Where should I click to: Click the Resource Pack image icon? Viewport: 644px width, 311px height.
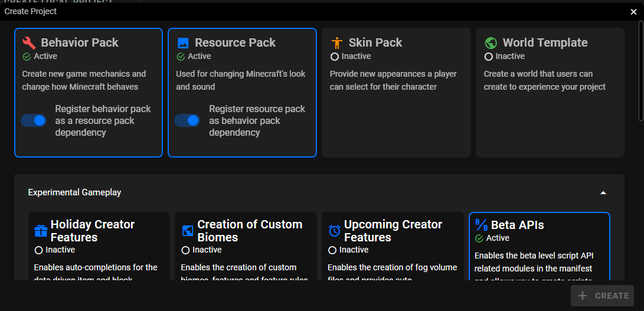click(183, 42)
